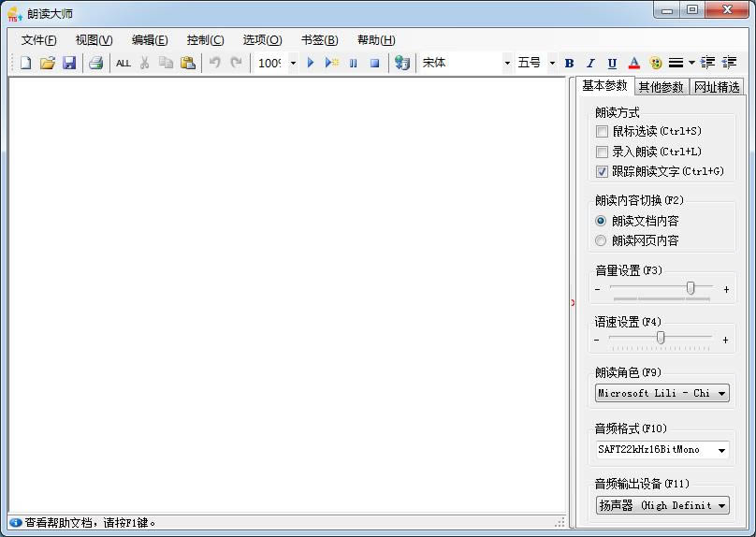This screenshot has width=756, height=537.
Task: Enable 录入朗读 checkbox
Action: pyautogui.click(x=602, y=152)
